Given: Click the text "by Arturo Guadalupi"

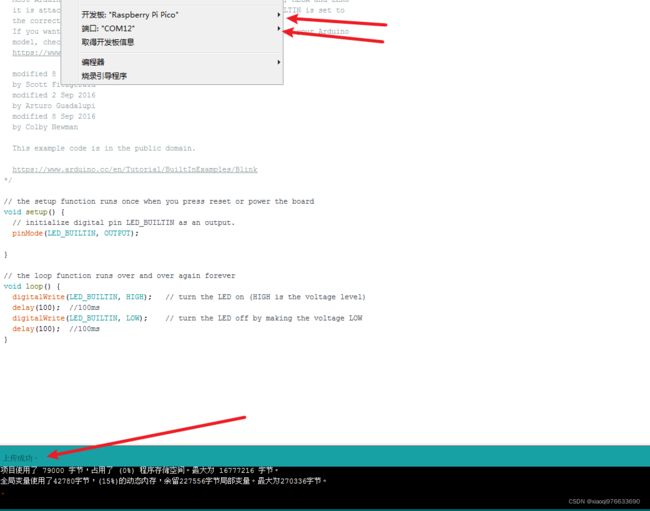Looking at the screenshot, I should [x=54, y=106].
